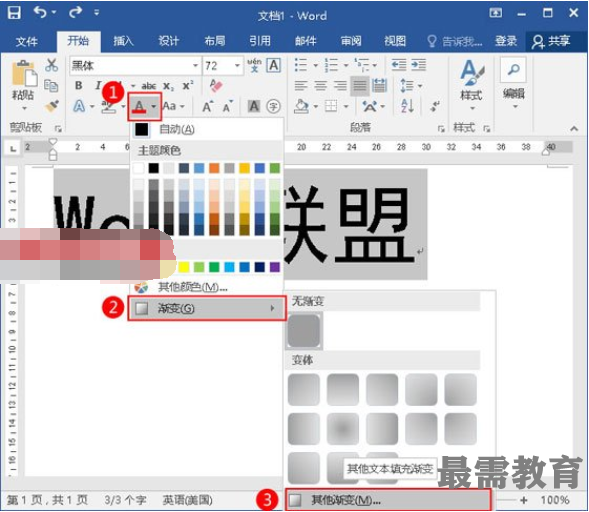Switch to the 布局 Layout tab

coord(214,41)
